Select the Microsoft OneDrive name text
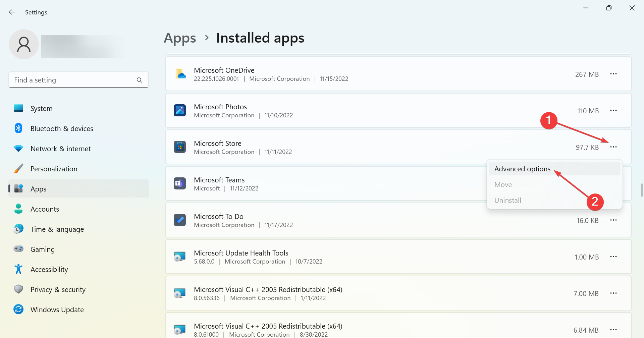This screenshot has width=644, height=338. [224, 70]
